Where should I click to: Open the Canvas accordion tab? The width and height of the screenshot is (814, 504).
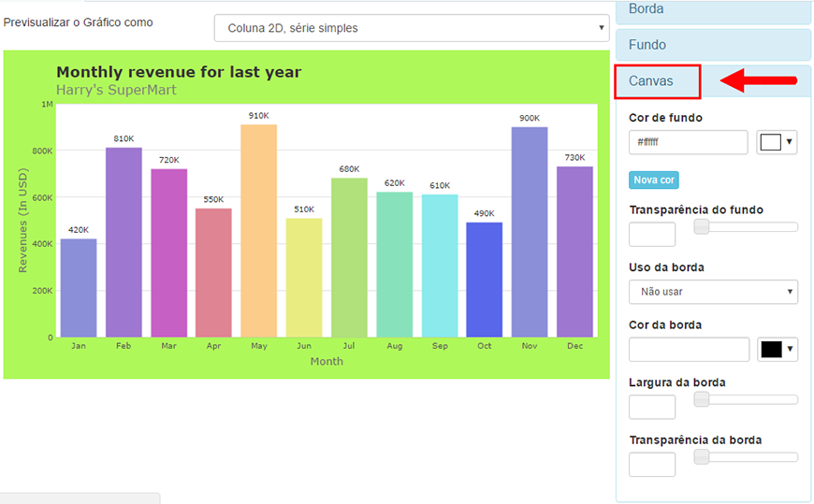(713, 81)
